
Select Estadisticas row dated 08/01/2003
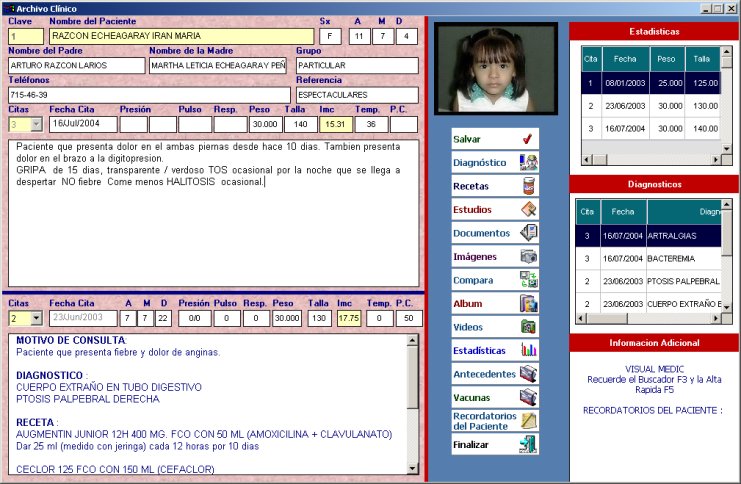(651, 83)
